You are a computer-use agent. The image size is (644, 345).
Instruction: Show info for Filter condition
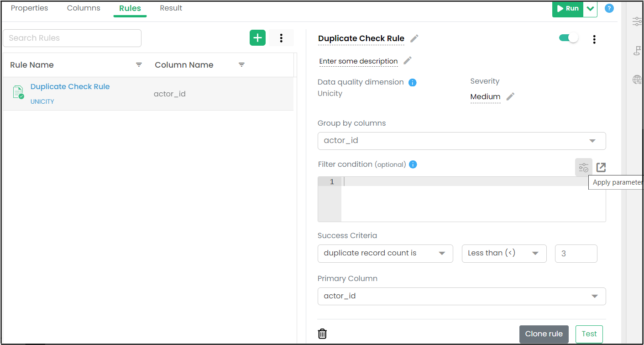pyautogui.click(x=413, y=165)
